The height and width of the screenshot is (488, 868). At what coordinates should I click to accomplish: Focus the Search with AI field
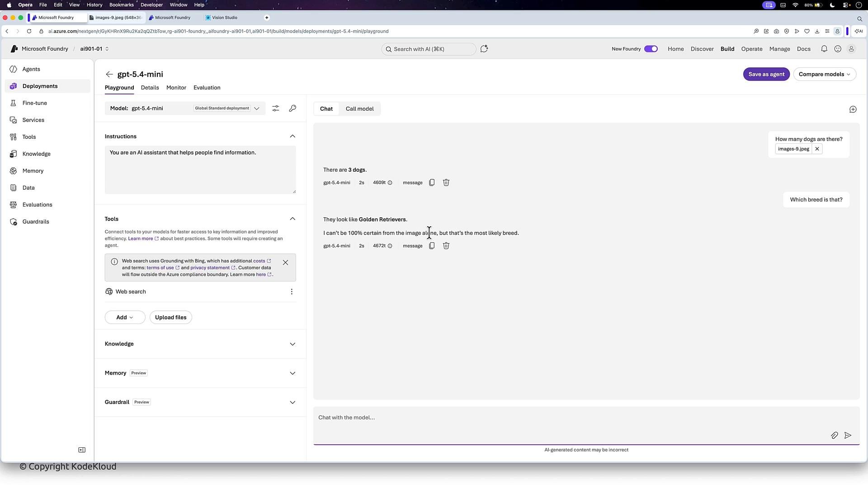coord(429,49)
